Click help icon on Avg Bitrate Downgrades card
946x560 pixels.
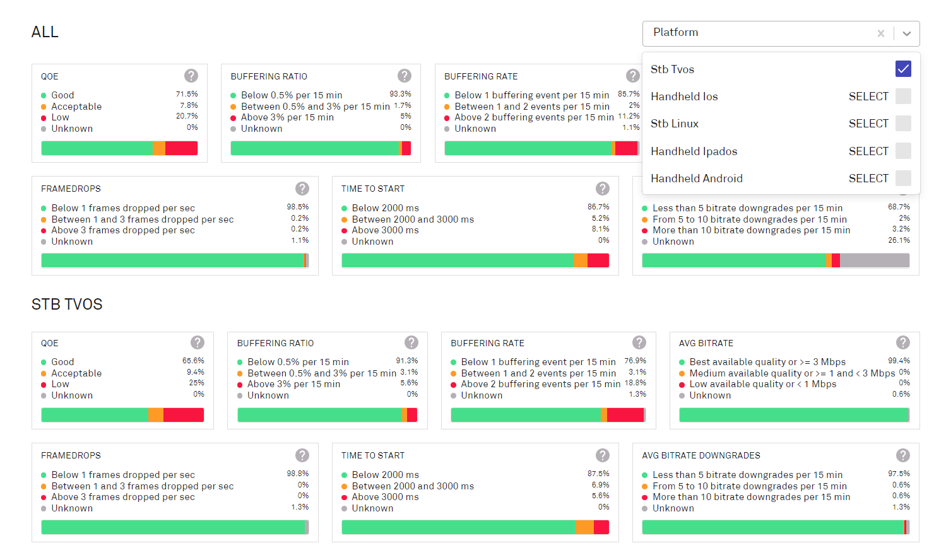(903, 455)
